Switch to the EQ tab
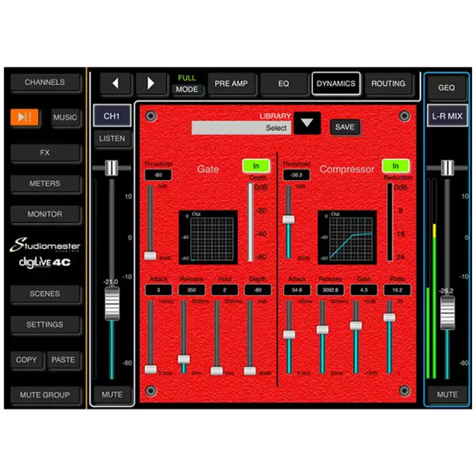 click(284, 83)
